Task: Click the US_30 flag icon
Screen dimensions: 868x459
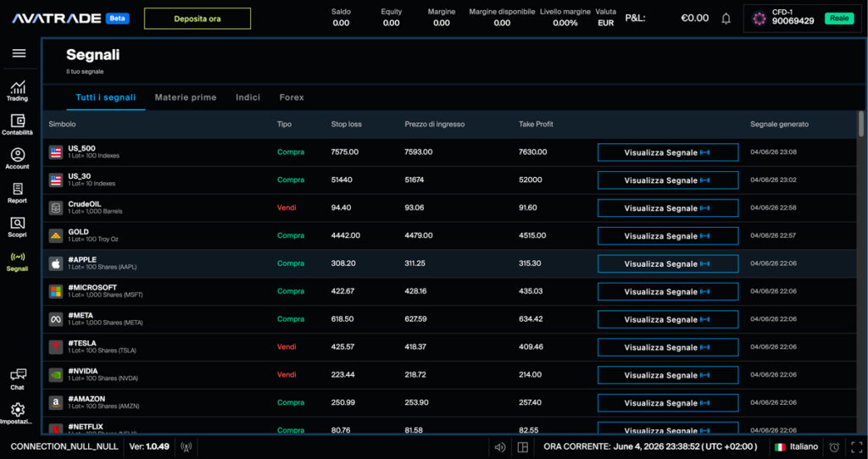Action: [55, 180]
